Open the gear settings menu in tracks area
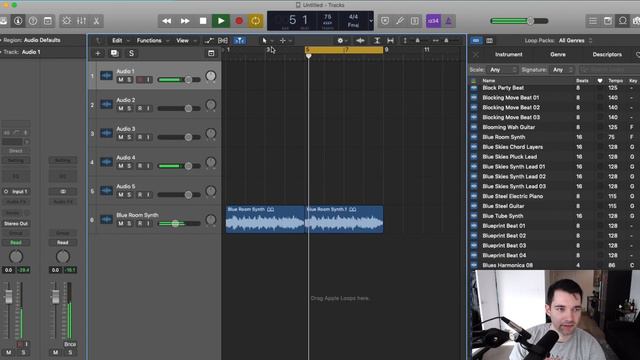Image resolution: width=640 pixels, height=360 pixels. (x=342, y=40)
